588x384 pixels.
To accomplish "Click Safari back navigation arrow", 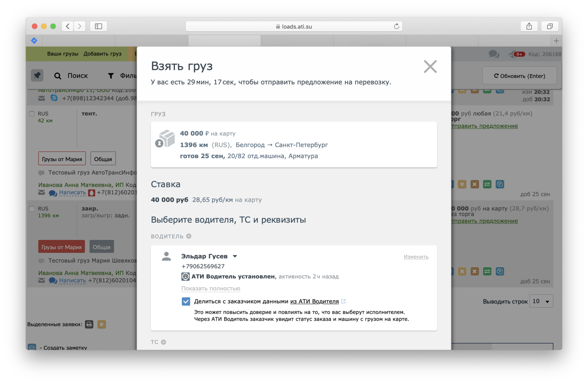I will (68, 26).
